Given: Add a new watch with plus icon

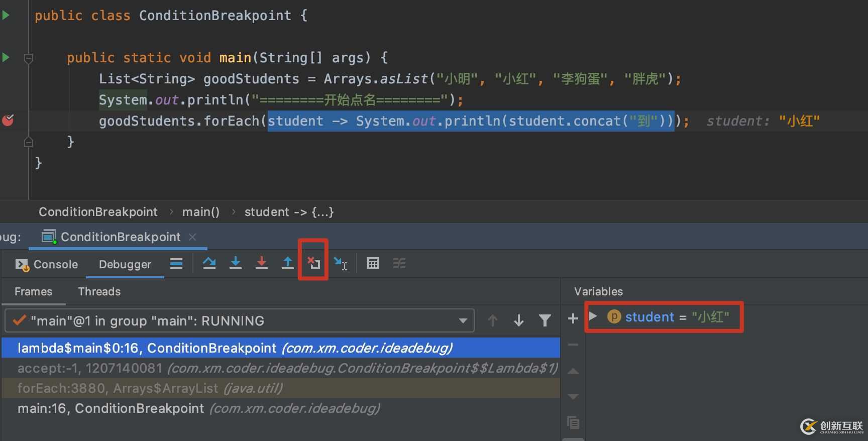Looking at the screenshot, I should click(573, 318).
